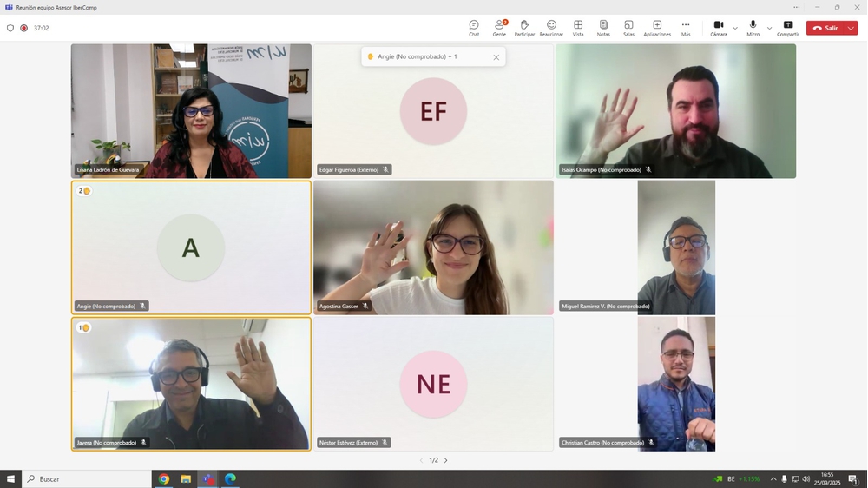Show the Gente participants list
868x488 pixels.
click(x=499, y=28)
